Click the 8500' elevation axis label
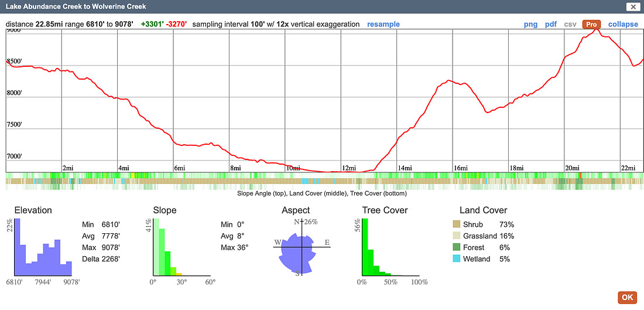This screenshot has height=310, width=644. coord(14,62)
